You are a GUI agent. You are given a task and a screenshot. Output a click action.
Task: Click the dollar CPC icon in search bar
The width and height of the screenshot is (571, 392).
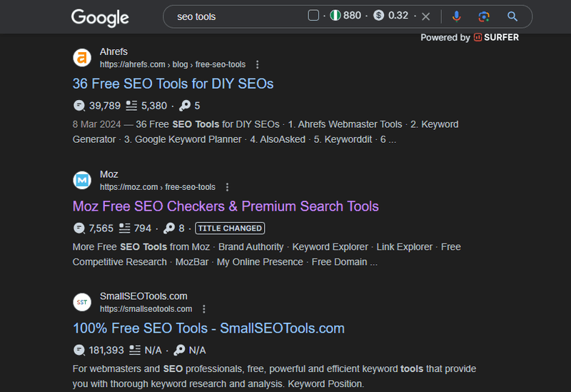(x=379, y=16)
